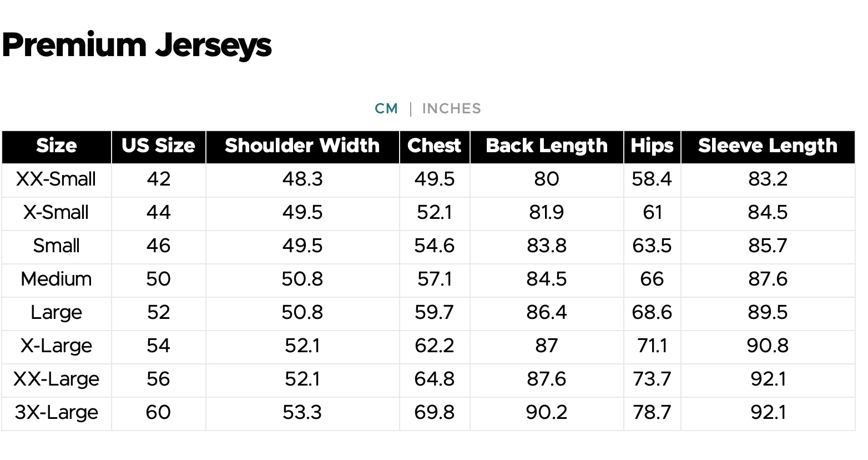Viewport: 868px width, 460px height.
Task: Select the X-Large size row label
Action: tap(56, 346)
